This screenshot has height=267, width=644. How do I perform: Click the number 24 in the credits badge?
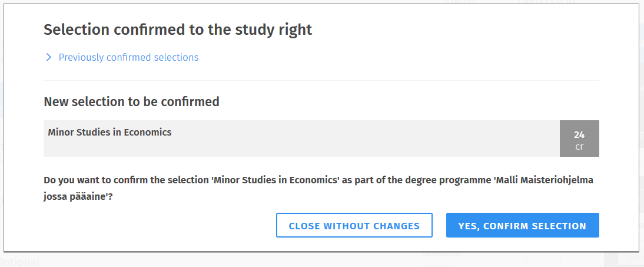point(579,134)
